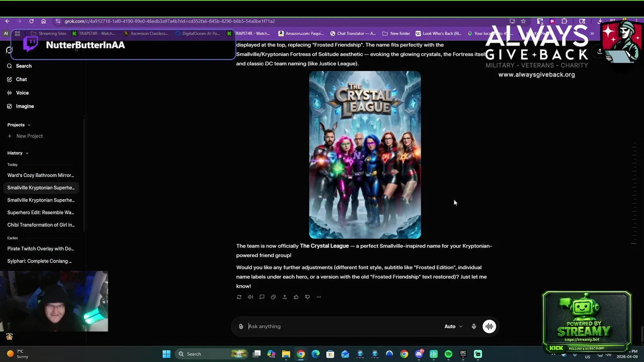
Task: Bookmark this page with star icon
Action: [x=523, y=21]
